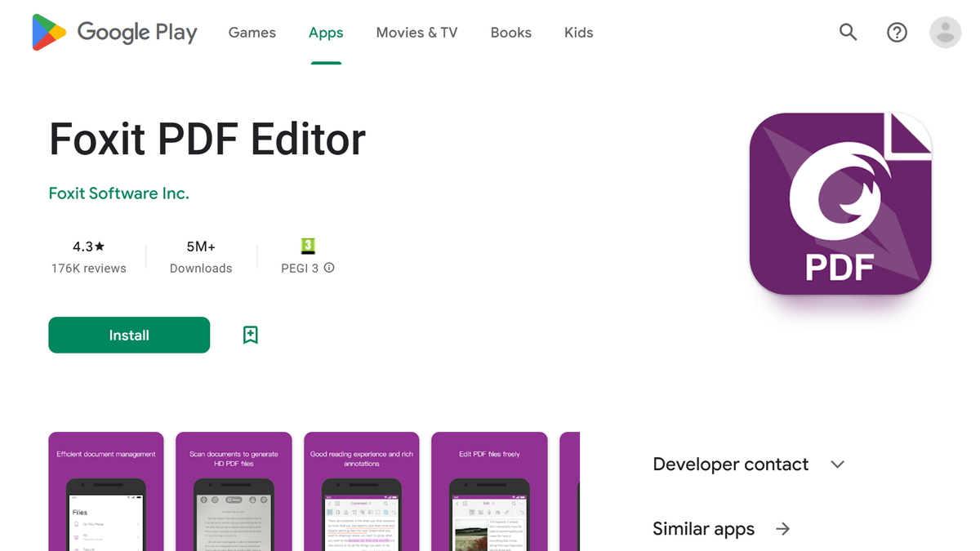Screen dimensions: 980x551
Task: Click the Similar apps arrow icon
Action: 782,529
